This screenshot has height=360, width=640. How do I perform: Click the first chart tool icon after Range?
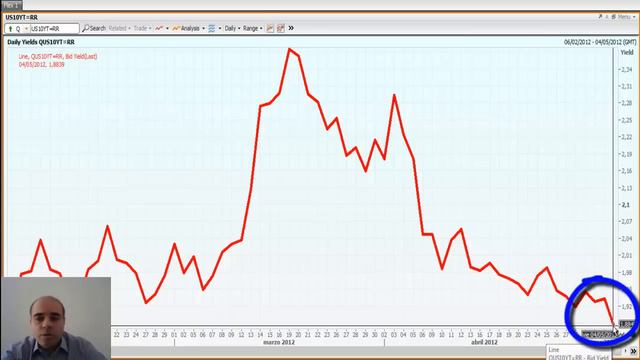tap(270, 28)
